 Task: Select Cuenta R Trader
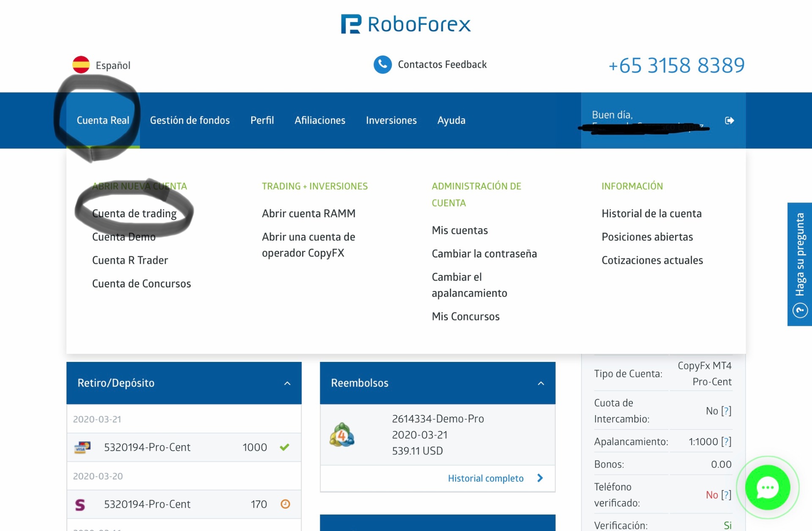pyautogui.click(x=130, y=260)
